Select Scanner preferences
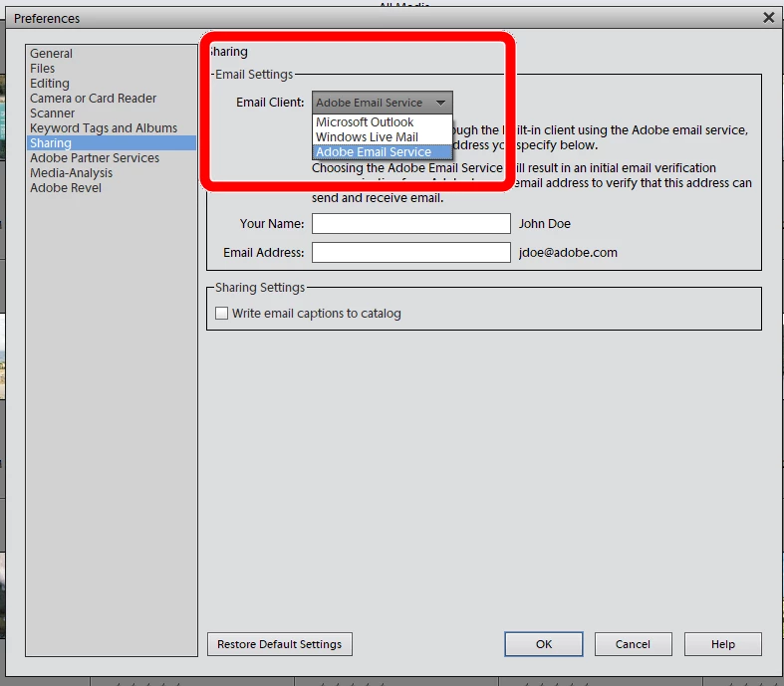 [52, 114]
